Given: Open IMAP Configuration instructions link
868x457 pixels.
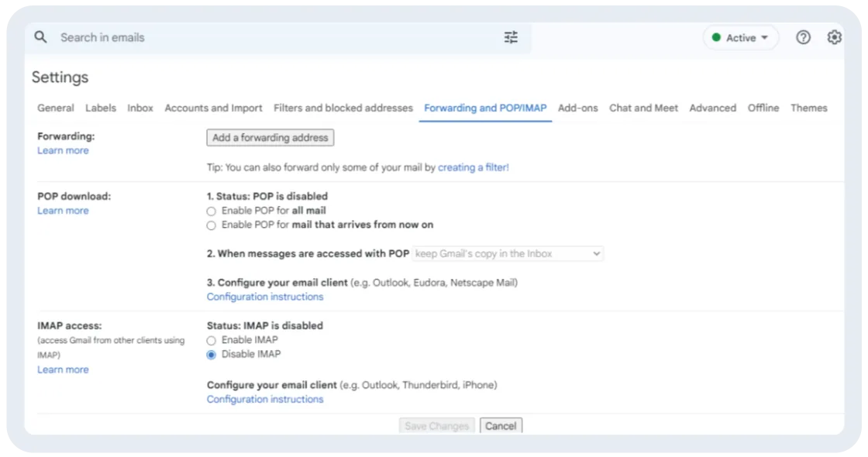Looking at the screenshot, I should (264, 399).
